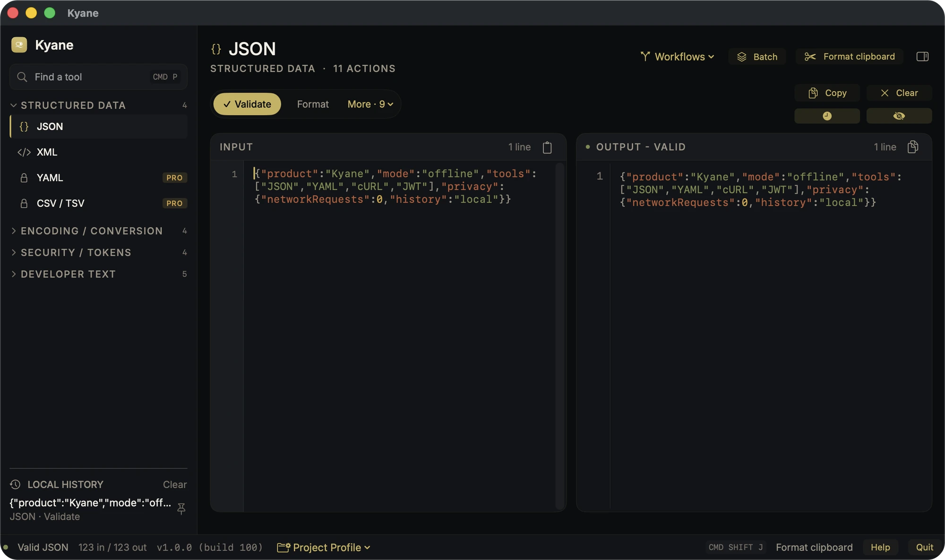Open the history entry {"product":"Kyane"
This screenshot has height=560, width=945.
click(x=91, y=503)
